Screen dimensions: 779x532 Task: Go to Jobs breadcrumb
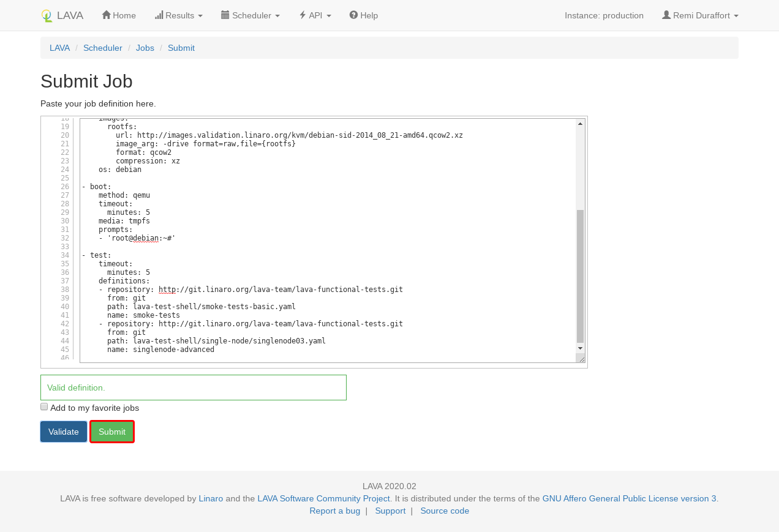pyautogui.click(x=145, y=48)
